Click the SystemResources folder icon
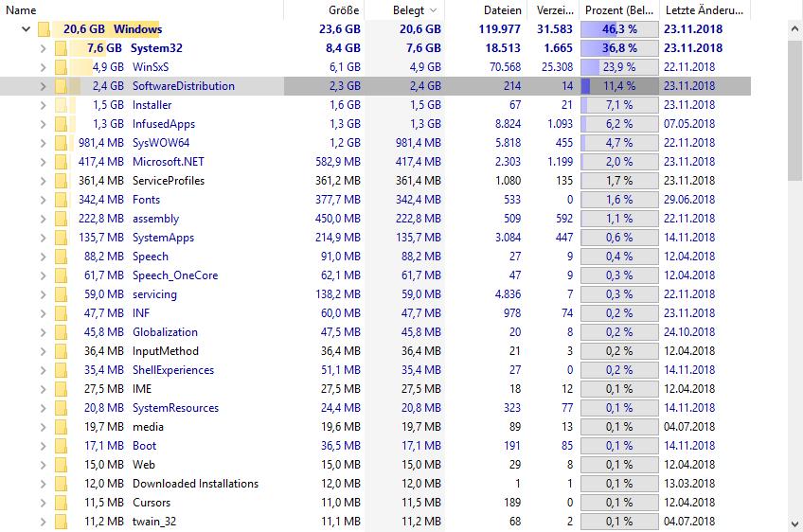Screen dimensions: 803x532 (61, 409)
